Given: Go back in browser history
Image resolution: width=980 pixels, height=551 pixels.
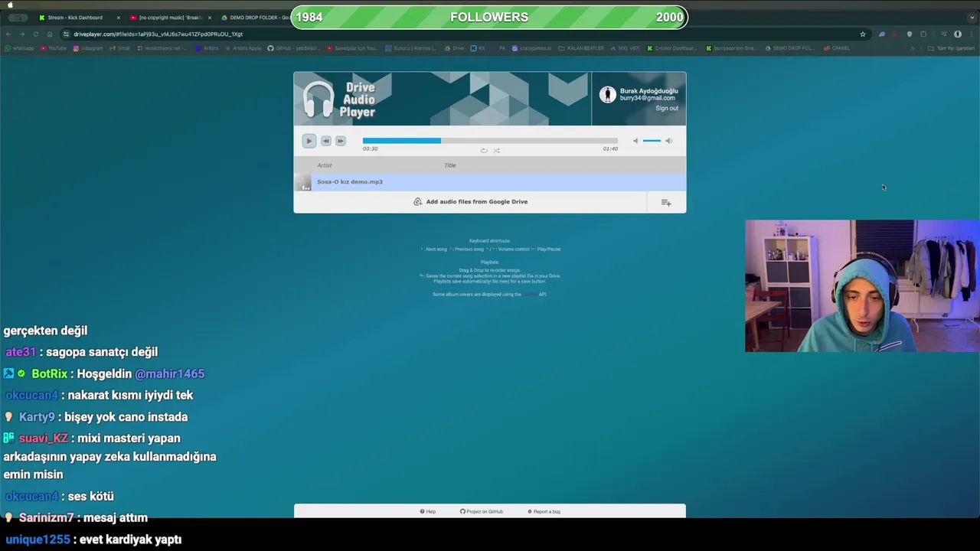Looking at the screenshot, I should (x=8, y=34).
